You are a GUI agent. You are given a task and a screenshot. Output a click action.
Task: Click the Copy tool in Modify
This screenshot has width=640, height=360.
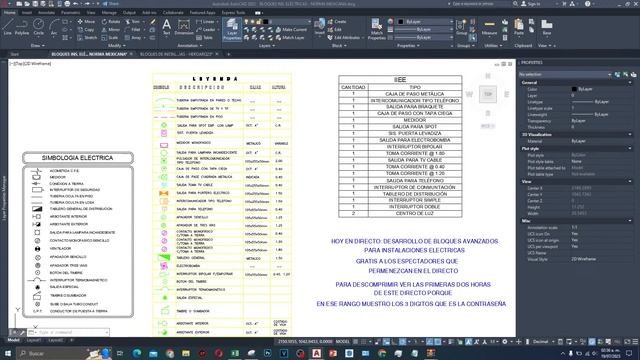tap(86, 29)
